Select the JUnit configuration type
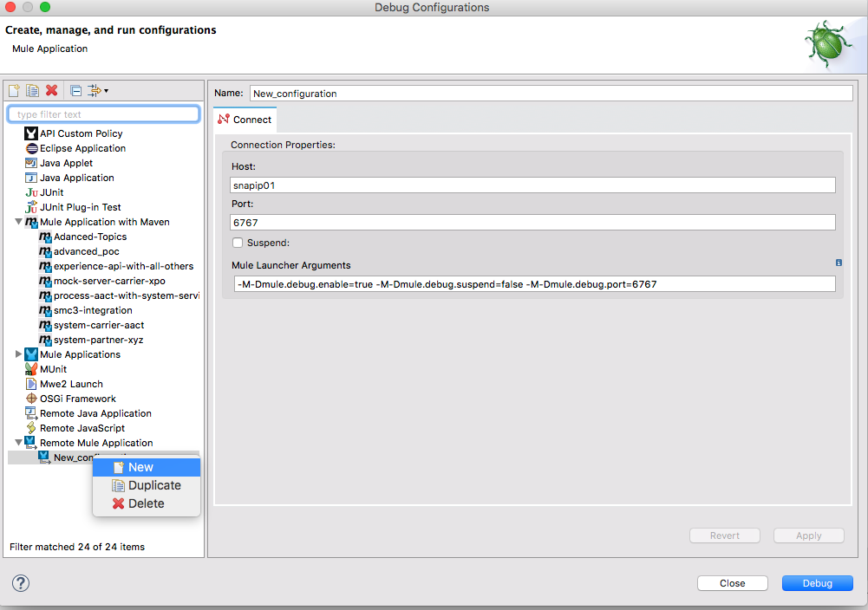 [51, 192]
